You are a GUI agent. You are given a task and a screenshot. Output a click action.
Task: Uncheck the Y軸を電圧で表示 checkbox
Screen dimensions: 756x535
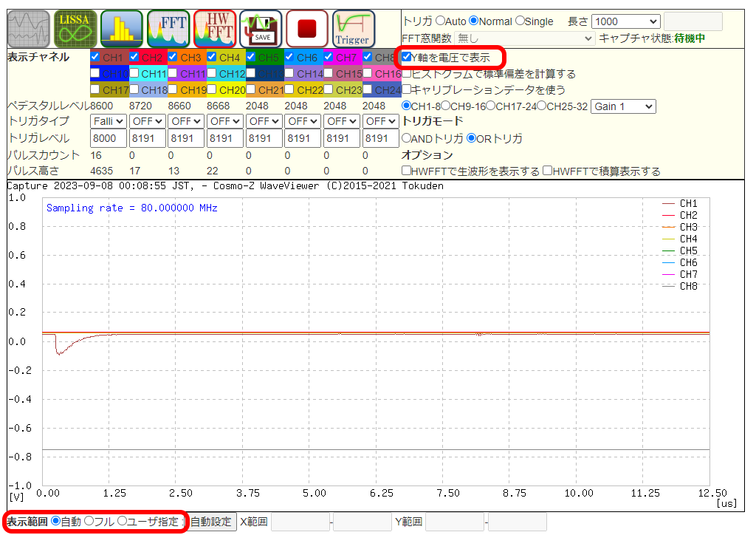coord(407,57)
